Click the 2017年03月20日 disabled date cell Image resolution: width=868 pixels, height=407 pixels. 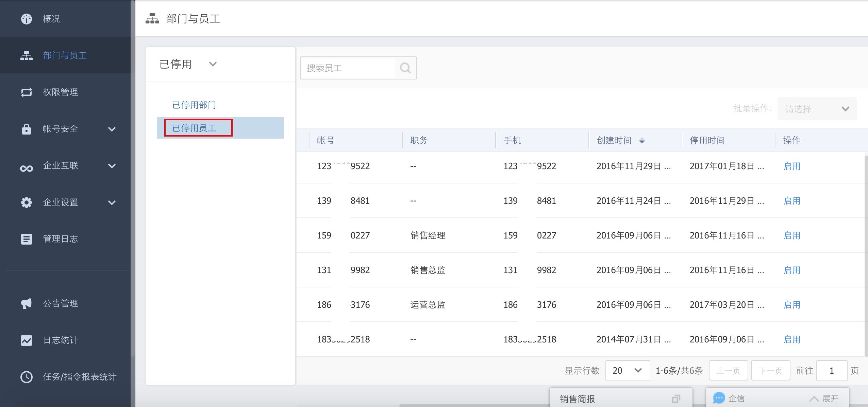(727, 305)
